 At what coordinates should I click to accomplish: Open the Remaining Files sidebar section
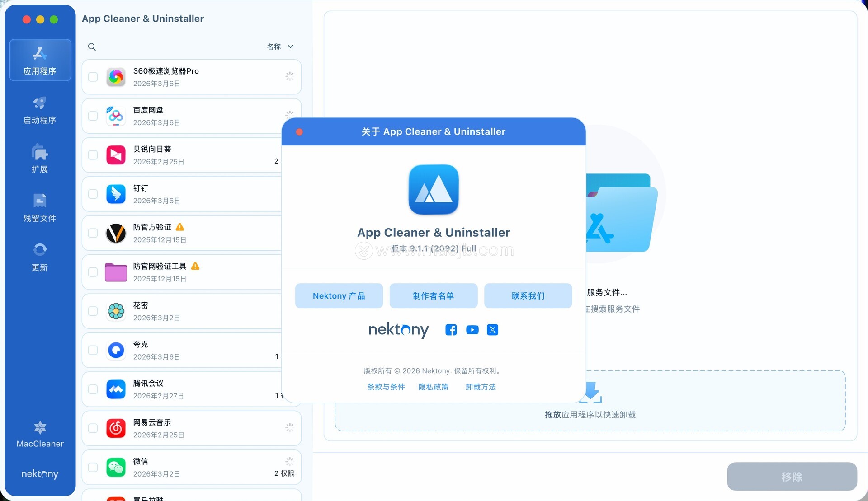[x=40, y=208]
